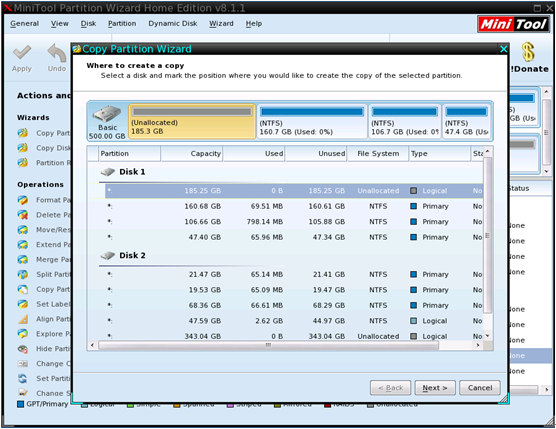Image resolution: width=556 pixels, height=429 pixels.
Task: Click the partition list scroll-up arrow
Action: point(488,151)
